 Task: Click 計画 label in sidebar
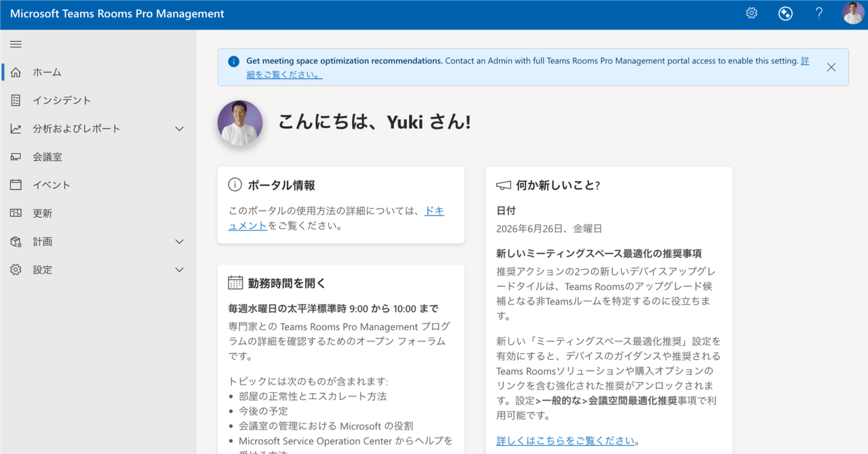coord(43,242)
